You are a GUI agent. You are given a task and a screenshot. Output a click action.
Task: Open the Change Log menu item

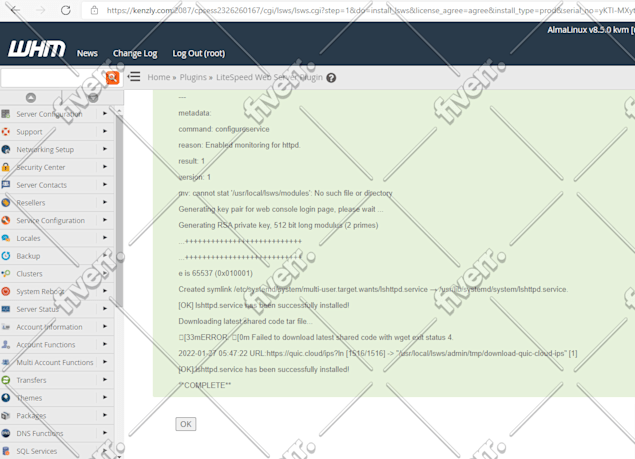(x=135, y=53)
